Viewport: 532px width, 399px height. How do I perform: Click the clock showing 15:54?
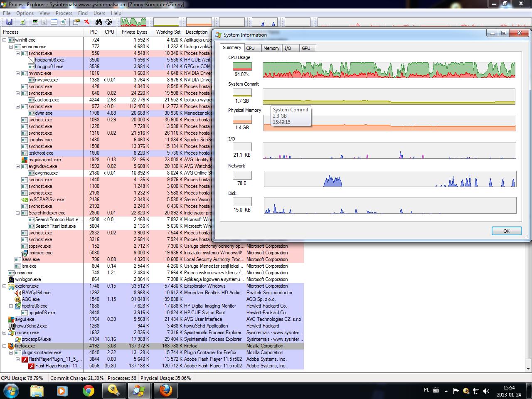click(x=509, y=388)
